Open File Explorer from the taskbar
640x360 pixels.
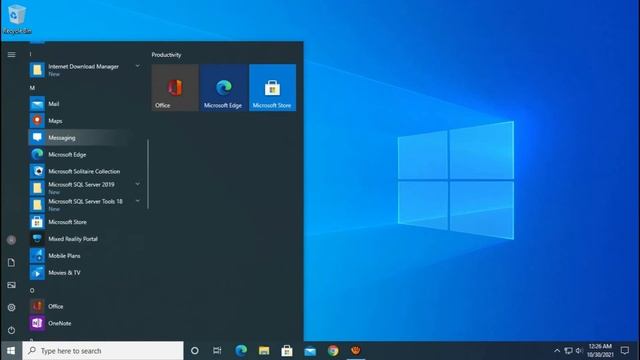coord(264,351)
